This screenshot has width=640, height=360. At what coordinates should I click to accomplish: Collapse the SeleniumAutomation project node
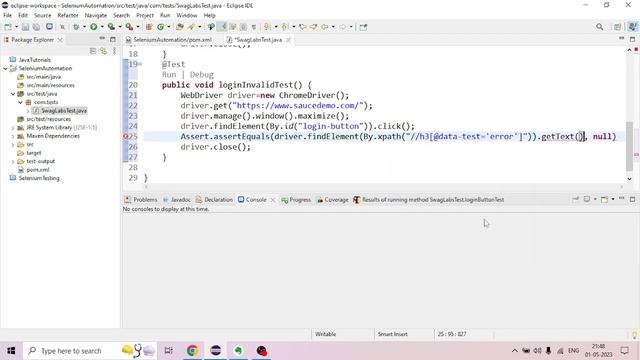pos(5,69)
